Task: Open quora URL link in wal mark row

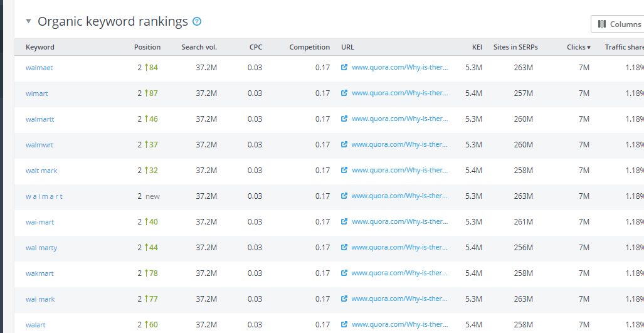Action: 399,299
